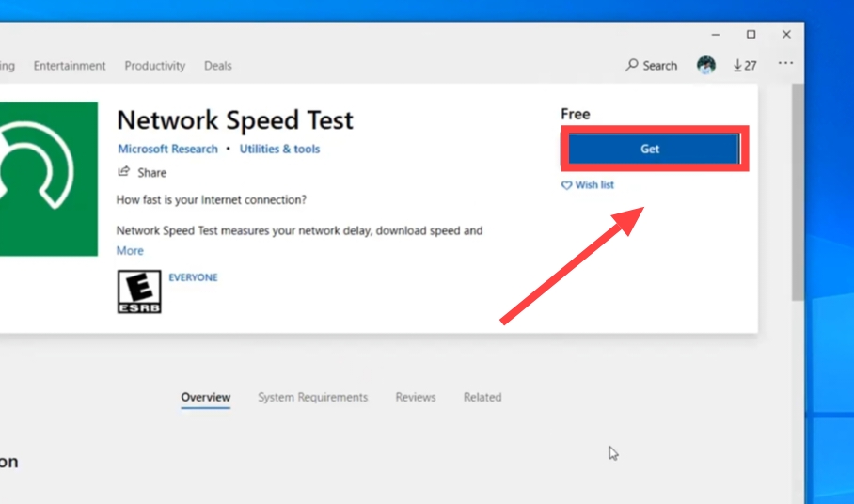Open the See more ellipsis menu
Image resolution: width=854 pixels, height=504 pixels.
785,63
